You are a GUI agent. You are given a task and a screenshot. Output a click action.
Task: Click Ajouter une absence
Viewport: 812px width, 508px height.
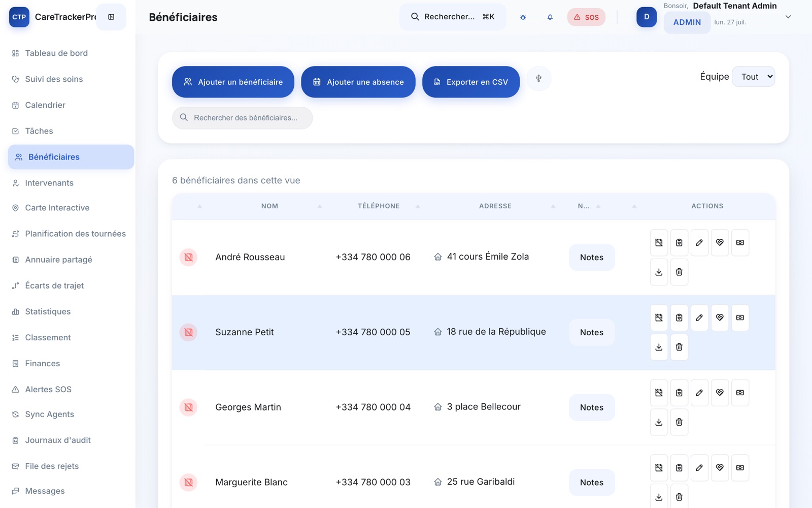[x=358, y=82]
